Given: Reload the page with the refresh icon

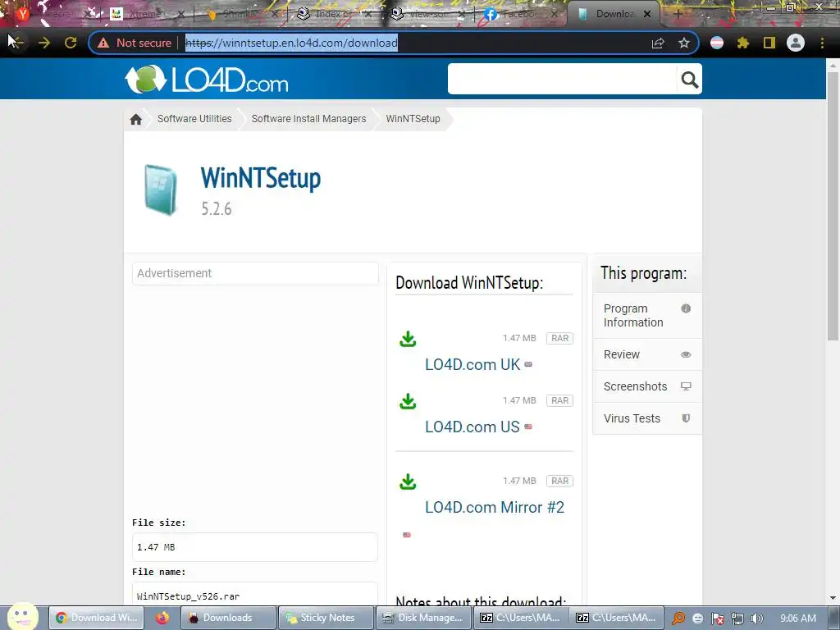Looking at the screenshot, I should click(71, 43).
